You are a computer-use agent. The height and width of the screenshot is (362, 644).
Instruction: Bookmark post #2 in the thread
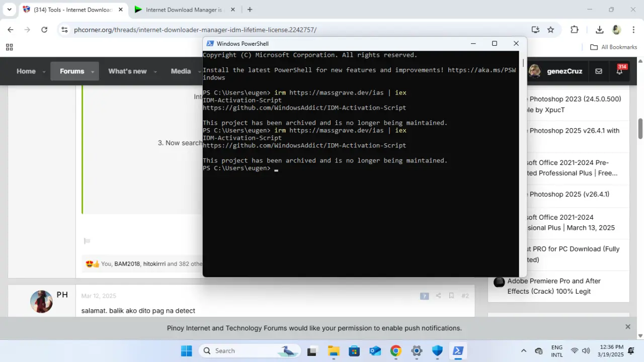pos(451,296)
